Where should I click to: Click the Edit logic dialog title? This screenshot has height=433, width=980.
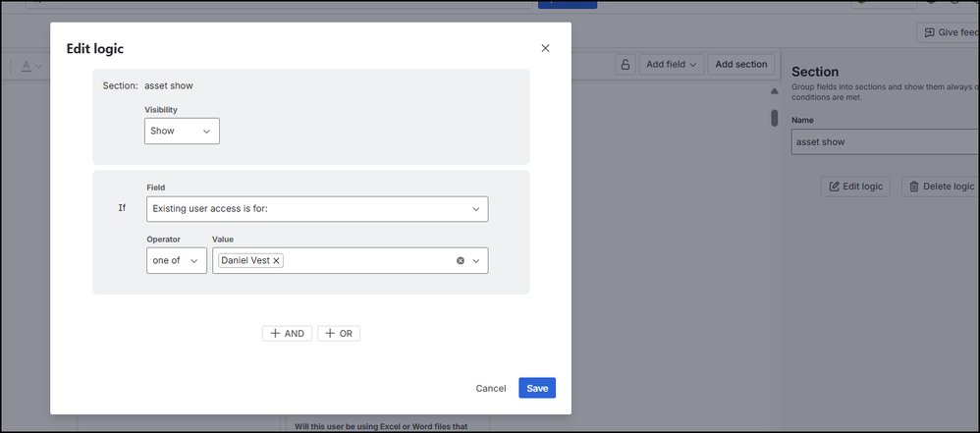point(95,49)
